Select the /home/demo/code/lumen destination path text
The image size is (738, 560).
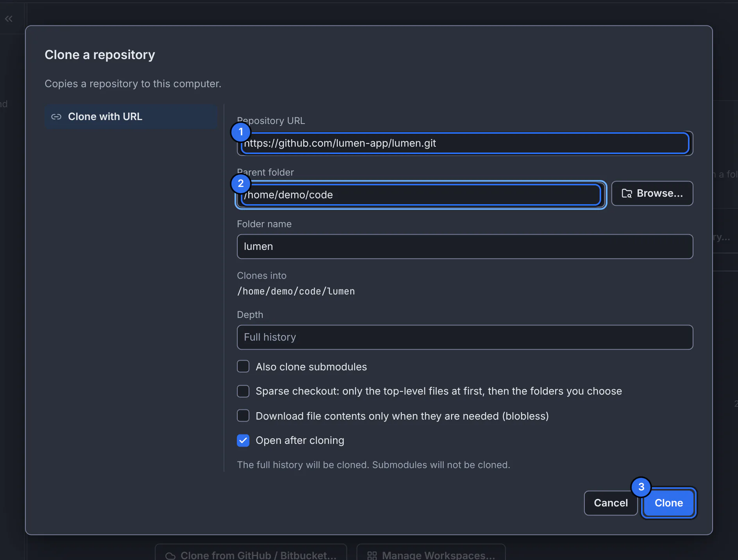(296, 291)
